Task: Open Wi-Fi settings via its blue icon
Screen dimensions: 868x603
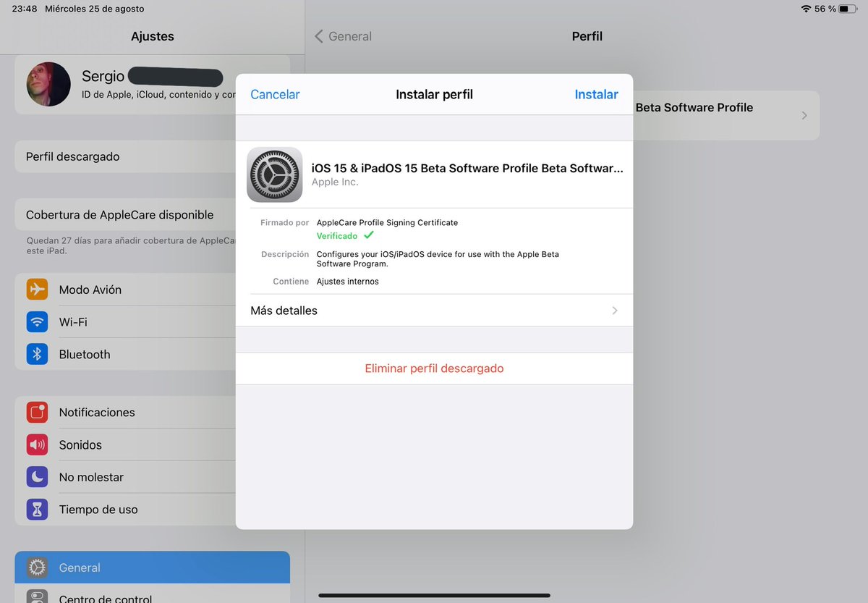Action: [37, 321]
